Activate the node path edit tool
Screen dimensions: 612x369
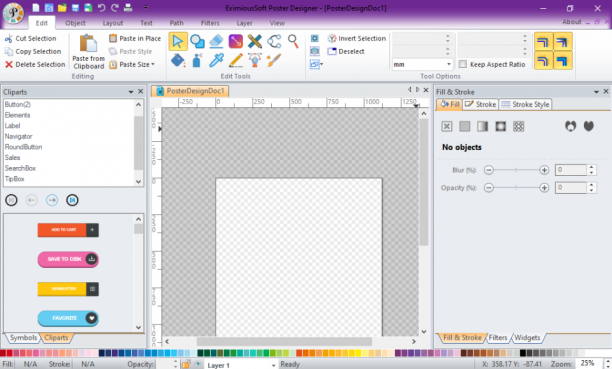(274, 41)
